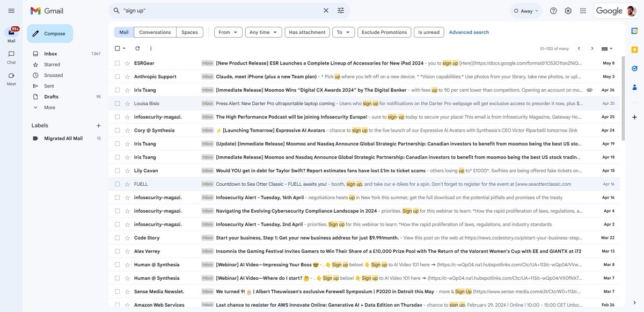Click the Gmail logo

click(47, 11)
